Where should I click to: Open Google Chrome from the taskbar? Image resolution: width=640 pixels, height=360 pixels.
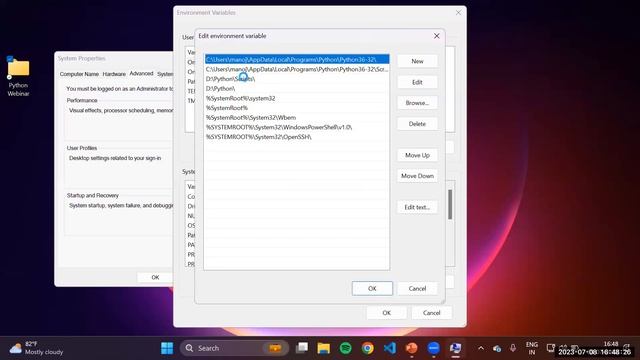(368, 348)
